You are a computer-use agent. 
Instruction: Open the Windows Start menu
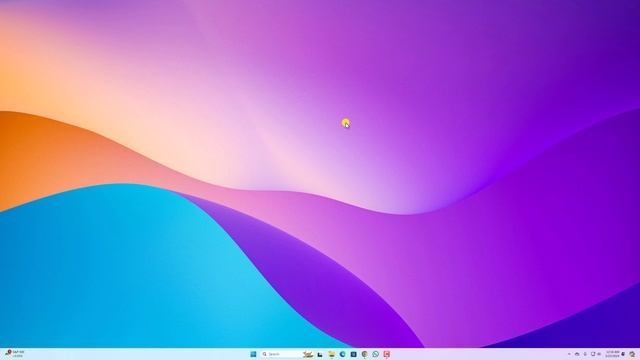253,354
